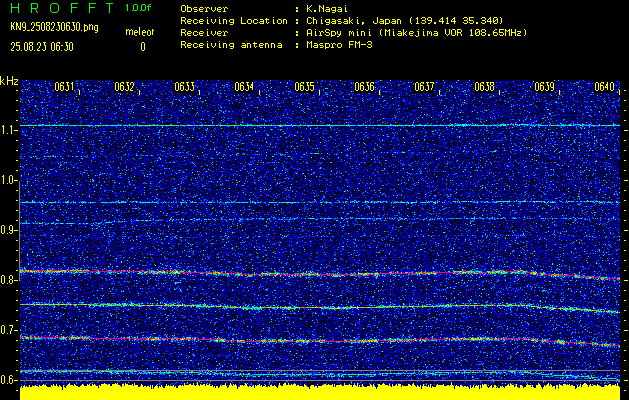Viewport: 629px width, 400px height.
Task: Click the Receiving antenna Maspro FM-3 text
Action: pos(339,45)
